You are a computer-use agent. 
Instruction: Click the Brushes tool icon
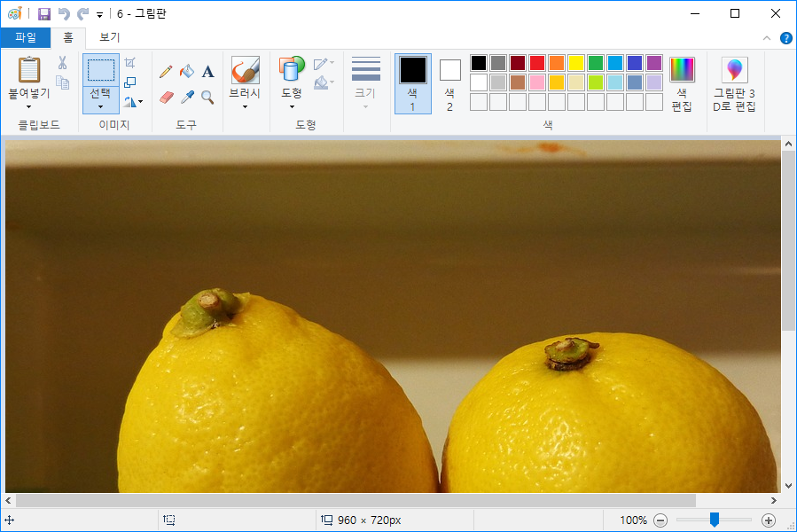(245, 70)
